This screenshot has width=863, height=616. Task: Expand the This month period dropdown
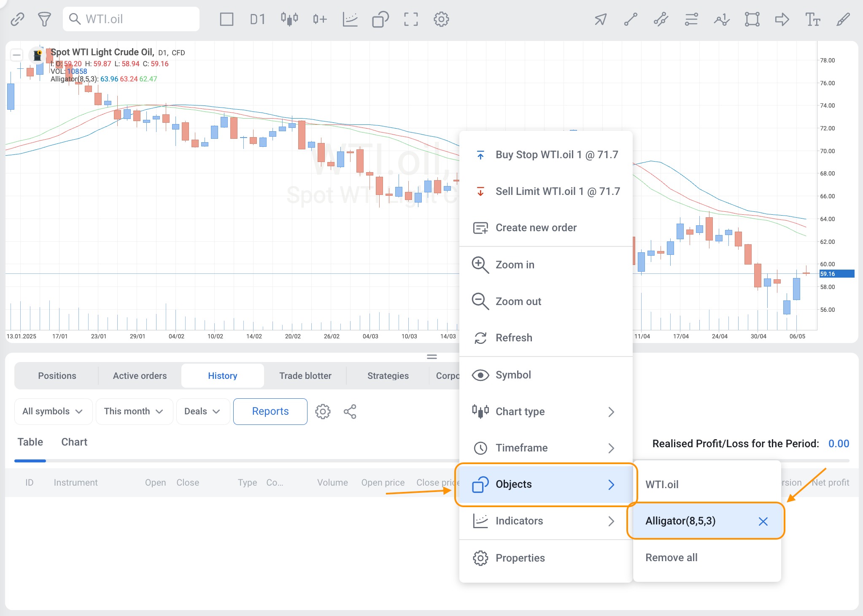134,411
